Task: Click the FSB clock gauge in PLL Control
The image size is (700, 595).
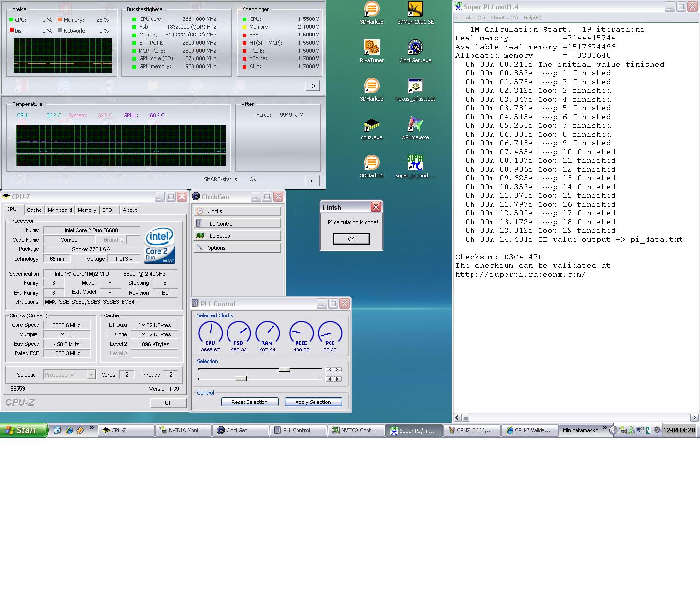Action: 239,333
